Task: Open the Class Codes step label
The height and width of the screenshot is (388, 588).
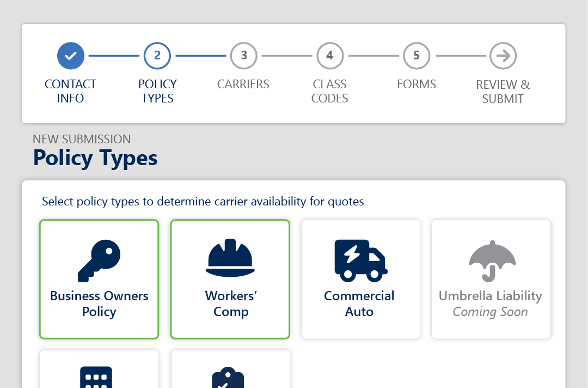Action: tap(329, 92)
